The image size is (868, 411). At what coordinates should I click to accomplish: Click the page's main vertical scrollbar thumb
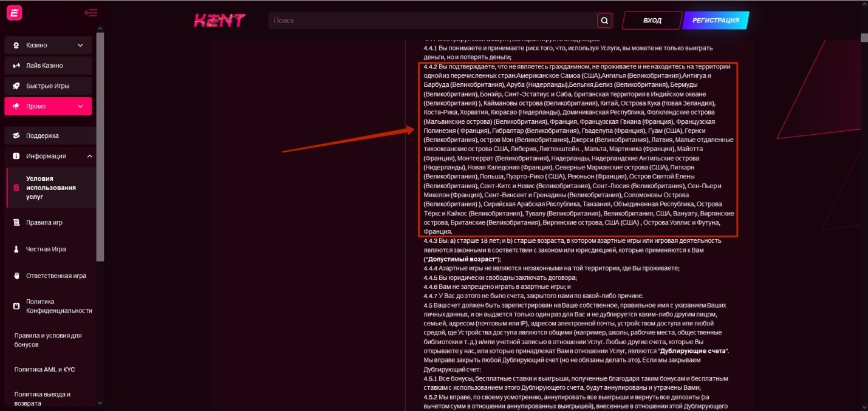tap(864, 37)
